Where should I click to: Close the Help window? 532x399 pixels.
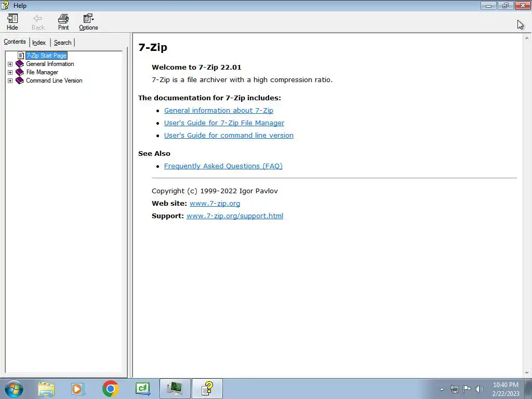click(x=523, y=5)
